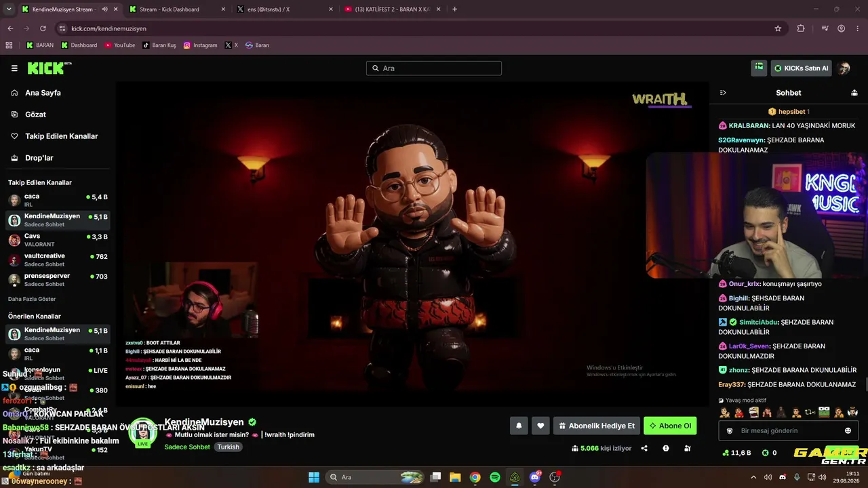Viewport: 868px width, 488px height.
Task: Expand Daha Fazla Göster
Action: pos(32,299)
